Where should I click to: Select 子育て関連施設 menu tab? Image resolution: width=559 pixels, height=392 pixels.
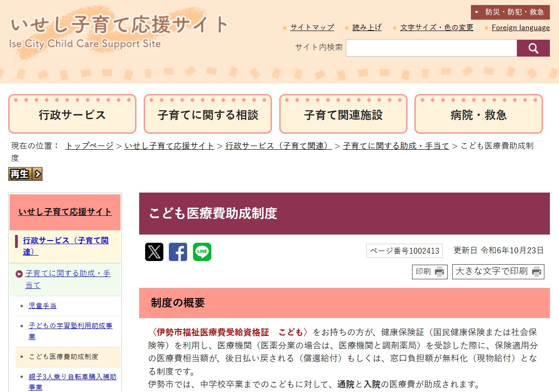pos(343,115)
